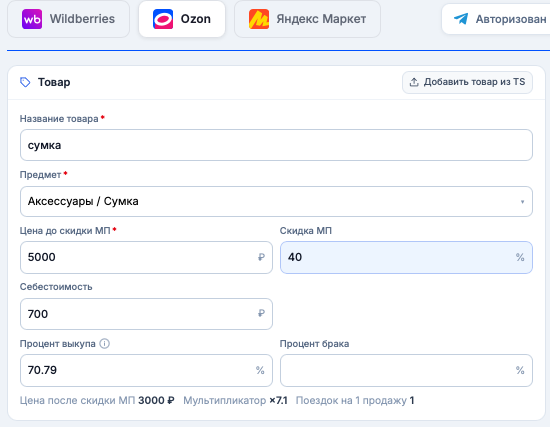
Task: Click the Ozon logo icon
Action: [163, 19]
